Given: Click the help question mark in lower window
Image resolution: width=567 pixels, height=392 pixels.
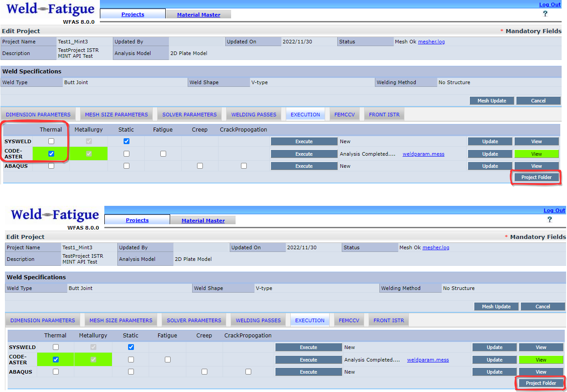Looking at the screenshot, I should point(550,220).
